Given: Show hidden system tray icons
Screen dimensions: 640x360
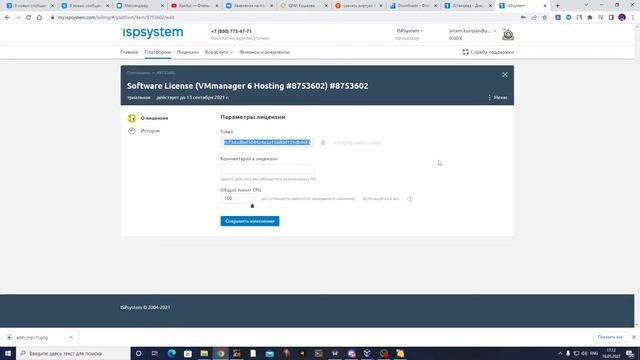Looking at the screenshot, I should pos(560,353).
